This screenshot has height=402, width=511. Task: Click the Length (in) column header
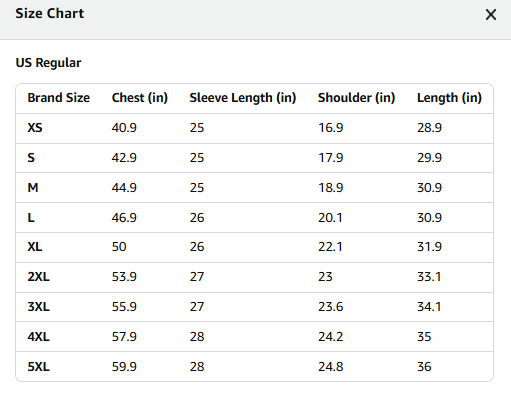[449, 98]
